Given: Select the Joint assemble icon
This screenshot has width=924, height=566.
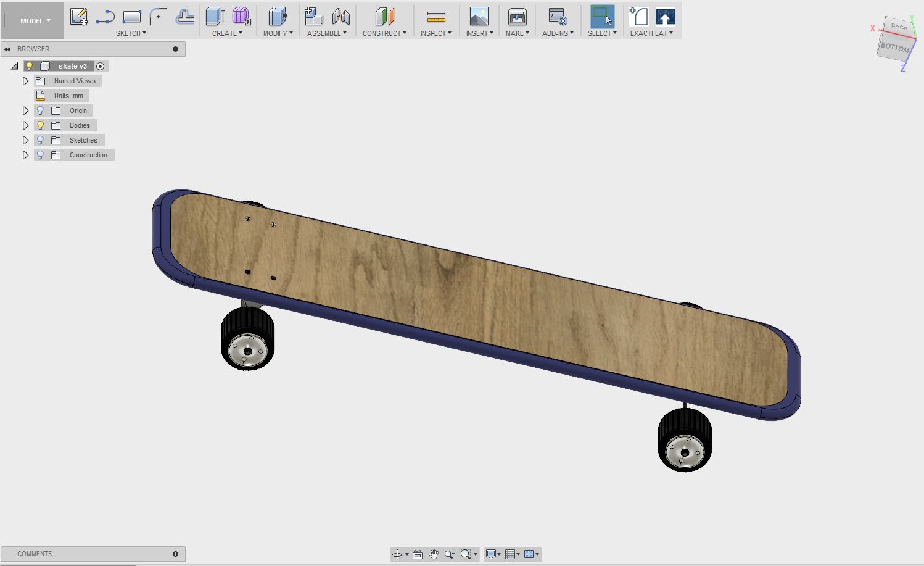Looking at the screenshot, I should tap(340, 17).
